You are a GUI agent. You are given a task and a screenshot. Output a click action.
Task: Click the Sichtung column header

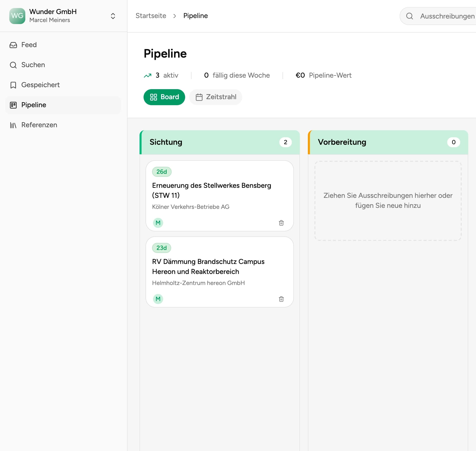click(x=220, y=142)
